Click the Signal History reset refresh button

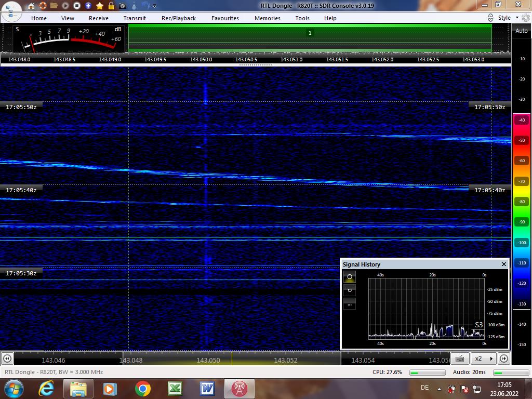(350, 290)
